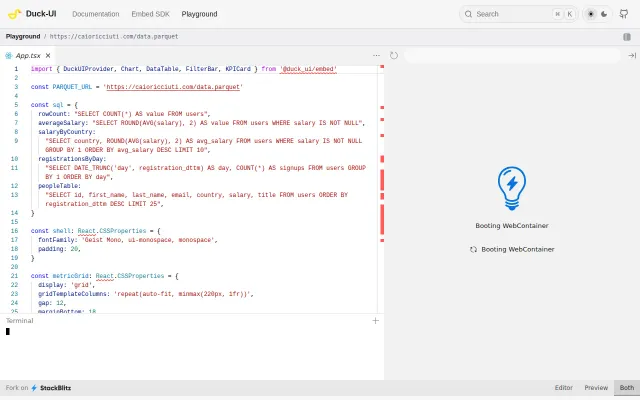Switch to Both view

click(x=627, y=388)
